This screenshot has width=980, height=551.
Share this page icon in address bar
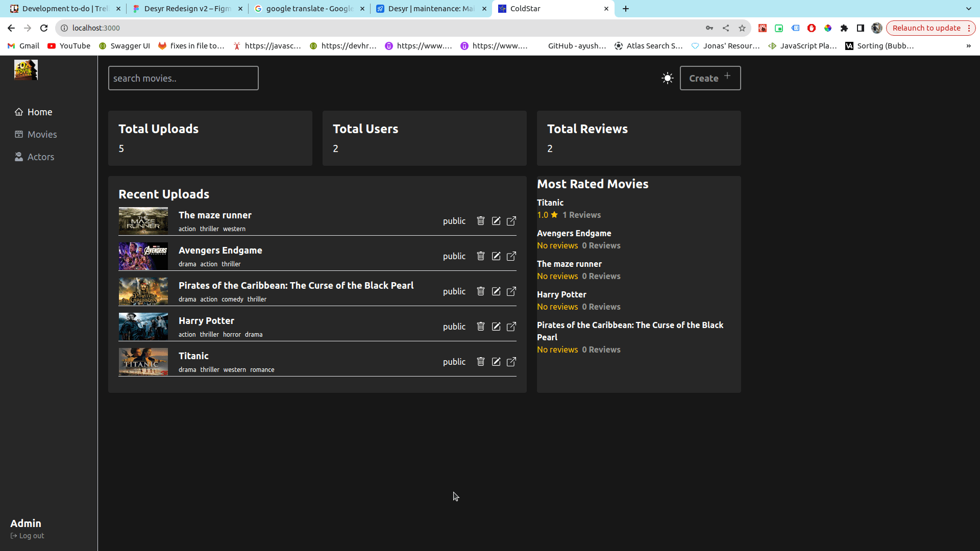(726, 28)
